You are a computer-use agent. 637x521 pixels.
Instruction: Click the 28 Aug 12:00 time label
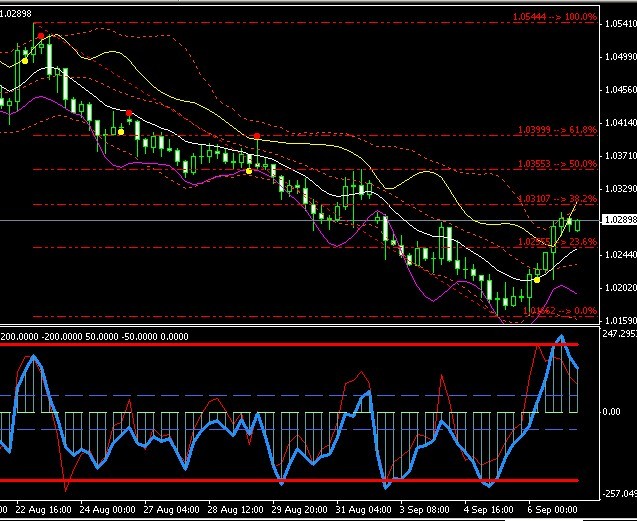pos(235,509)
